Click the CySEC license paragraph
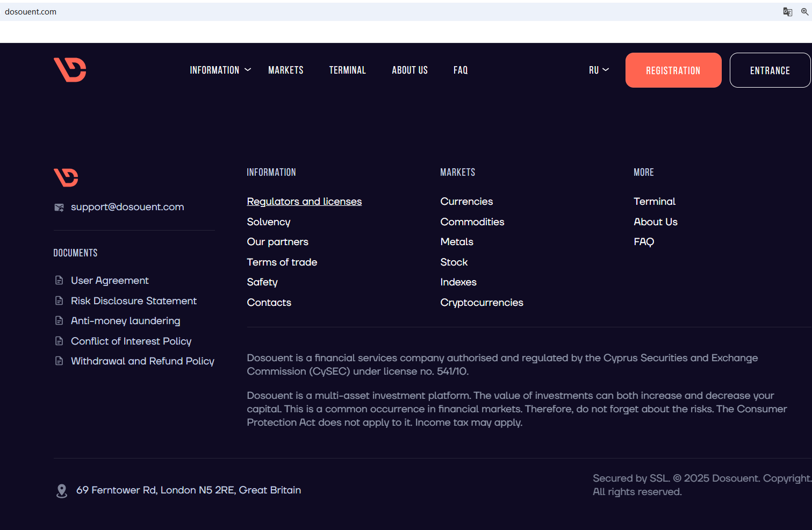 502,364
